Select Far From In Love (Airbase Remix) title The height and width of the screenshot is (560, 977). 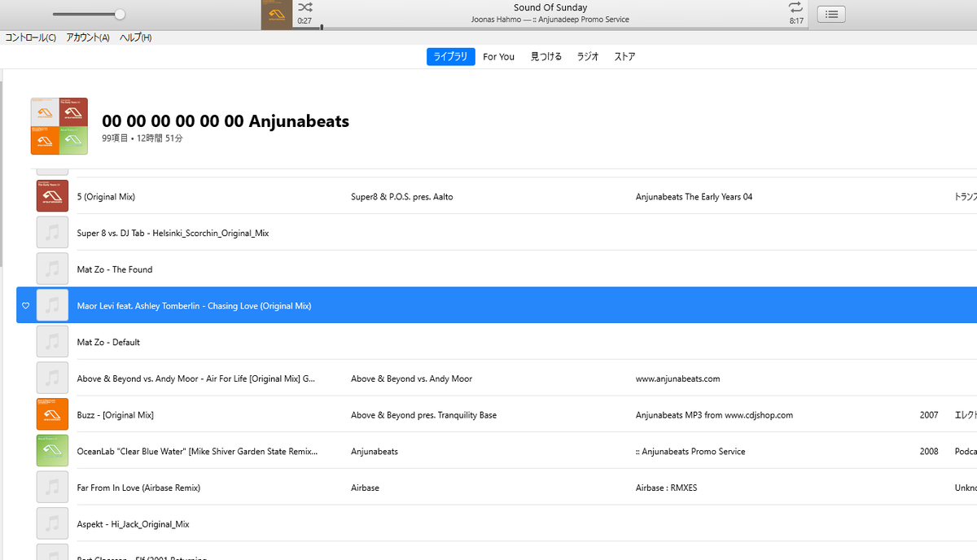138,488
